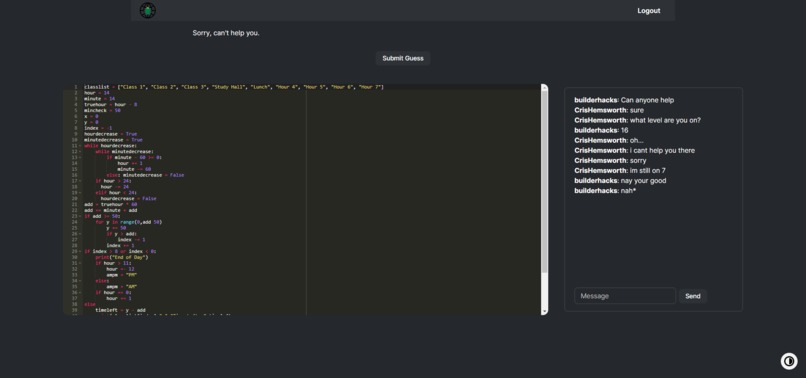Click the 'for y in range' code line

(x=129, y=222)
